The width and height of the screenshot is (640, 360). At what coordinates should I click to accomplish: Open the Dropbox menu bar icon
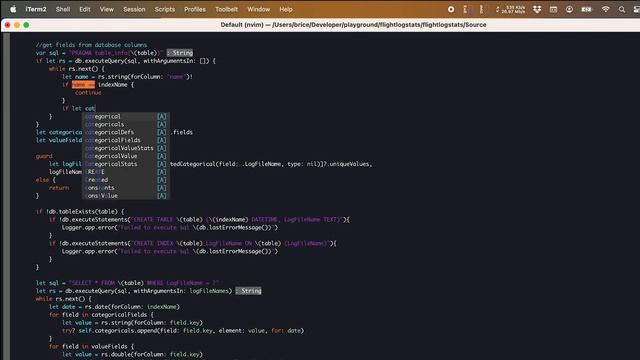(537, 9)
